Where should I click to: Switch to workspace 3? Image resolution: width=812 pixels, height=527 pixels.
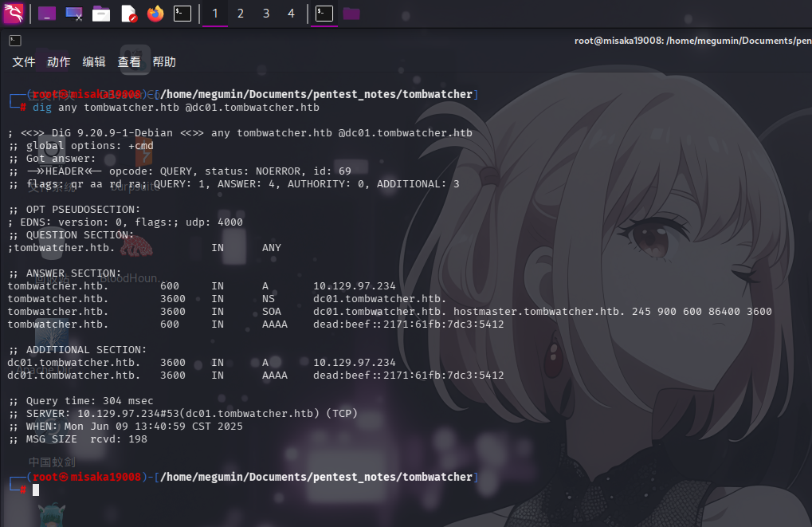coord(265,14)
